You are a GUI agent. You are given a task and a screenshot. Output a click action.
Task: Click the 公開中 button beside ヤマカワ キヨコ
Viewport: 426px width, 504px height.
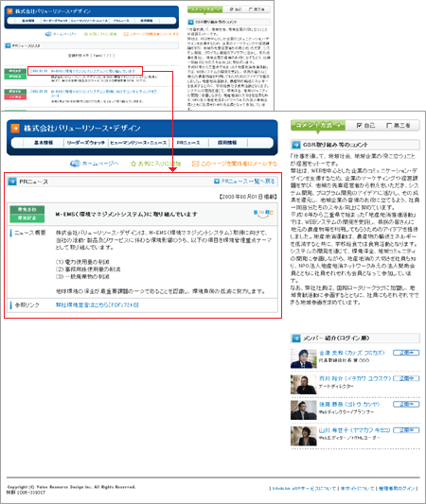[406, 430]
